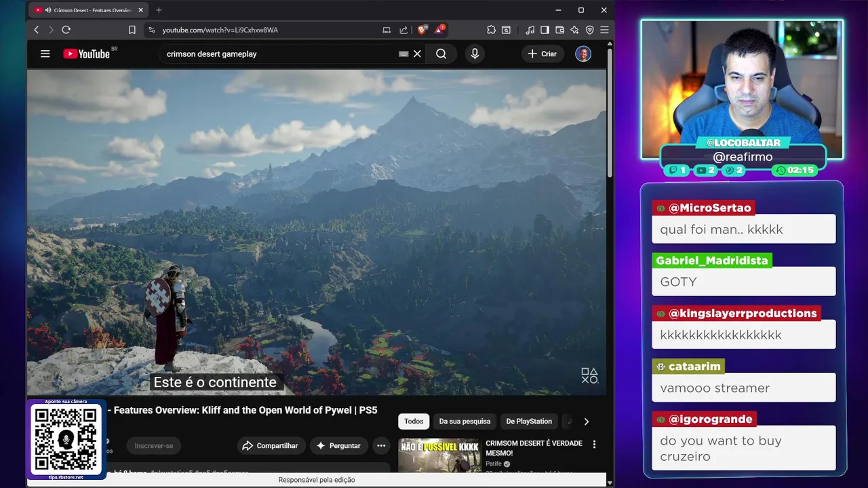Image resolution: width=868 pixels, height=488 pixels.
Task: Open site settings icon in the address bar
Action: (152, 30)
